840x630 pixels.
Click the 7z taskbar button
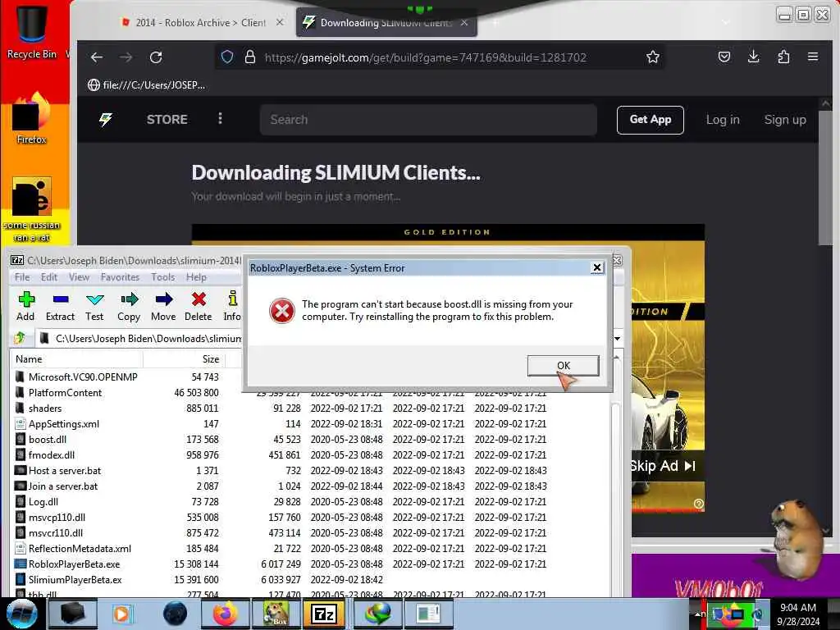[324, 614]
